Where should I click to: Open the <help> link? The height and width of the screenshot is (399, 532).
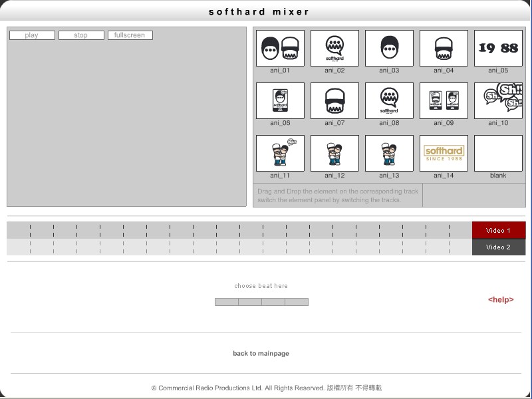pos(501,300)
